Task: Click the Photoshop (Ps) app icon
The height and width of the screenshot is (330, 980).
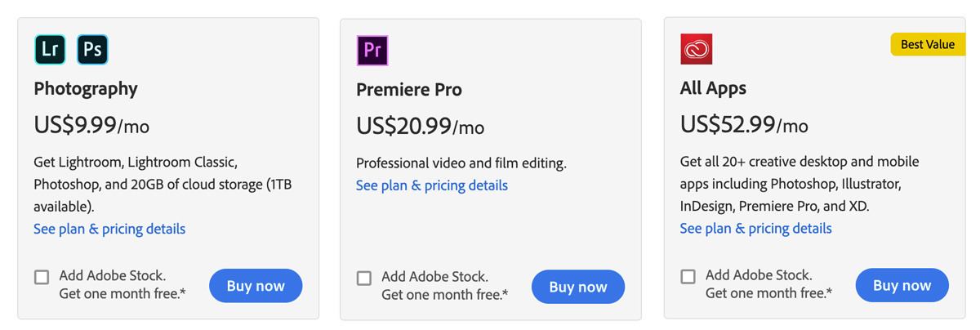Action: pos(92,50)
